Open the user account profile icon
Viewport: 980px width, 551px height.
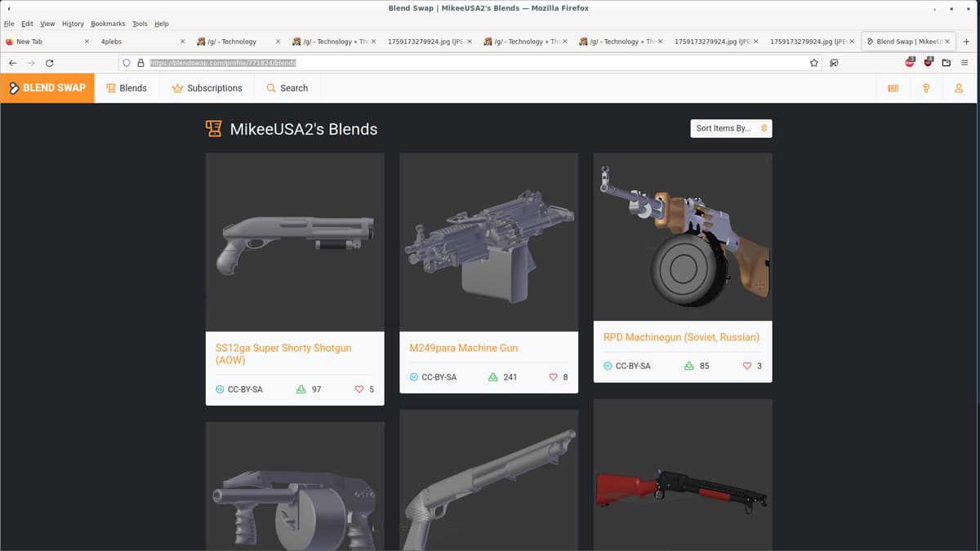click(x=959, y=88)
